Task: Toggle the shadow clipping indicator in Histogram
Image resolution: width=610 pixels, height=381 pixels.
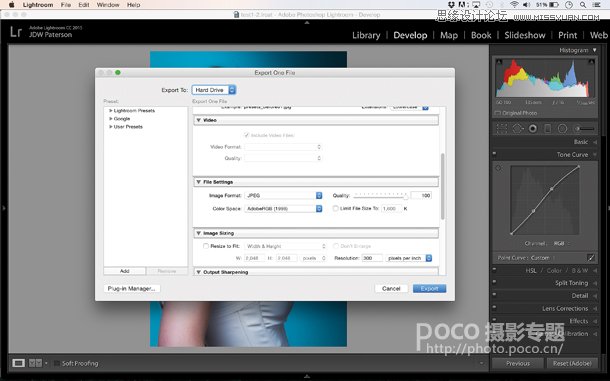Action: pyautogui.click(x=499, y=61)
